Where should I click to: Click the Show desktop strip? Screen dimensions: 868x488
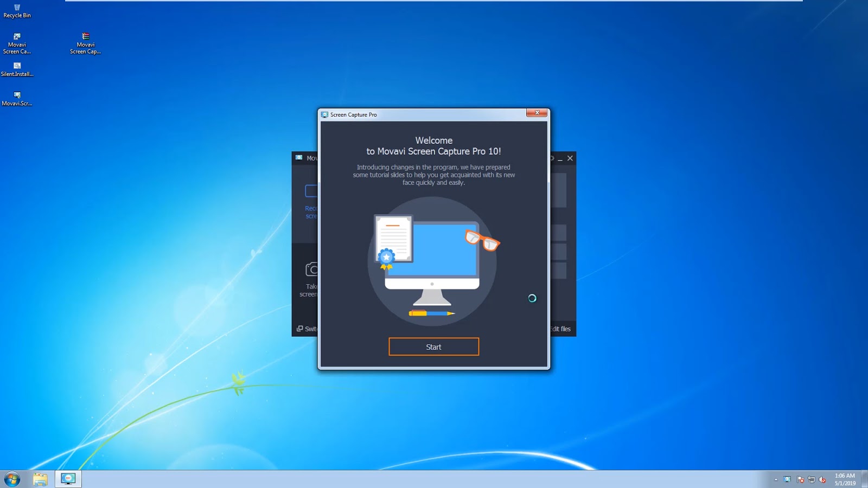coord(864,479)
